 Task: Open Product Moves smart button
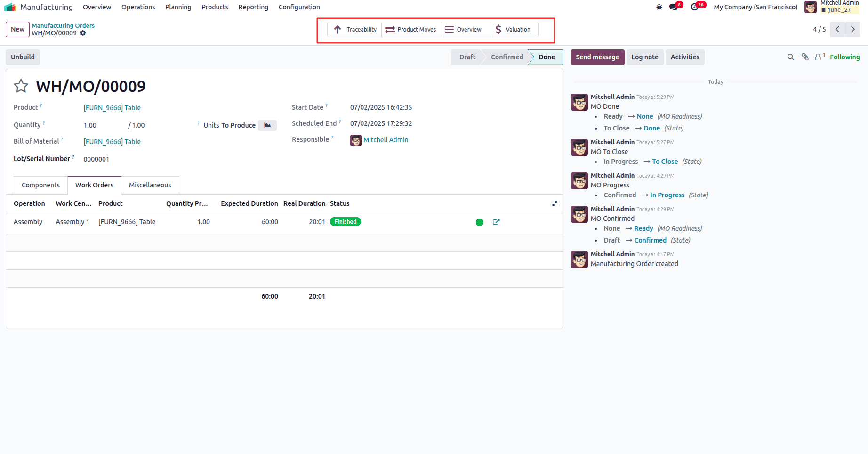pos(411,30)
